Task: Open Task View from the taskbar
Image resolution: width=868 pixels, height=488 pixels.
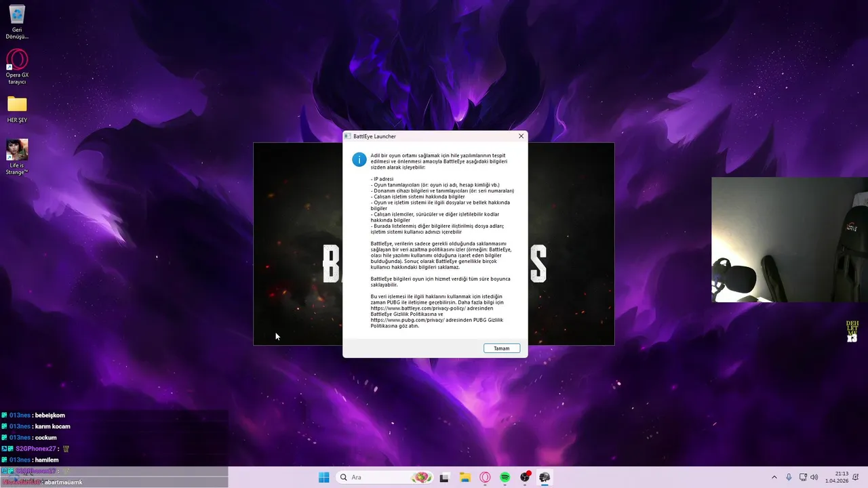Action: tap(444, 477)
